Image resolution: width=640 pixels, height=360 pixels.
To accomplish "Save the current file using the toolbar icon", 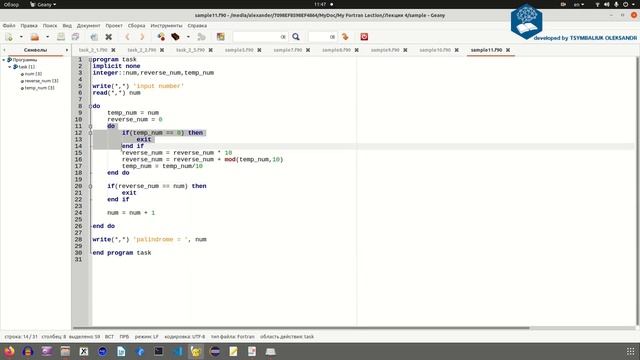I will (61, 37).
